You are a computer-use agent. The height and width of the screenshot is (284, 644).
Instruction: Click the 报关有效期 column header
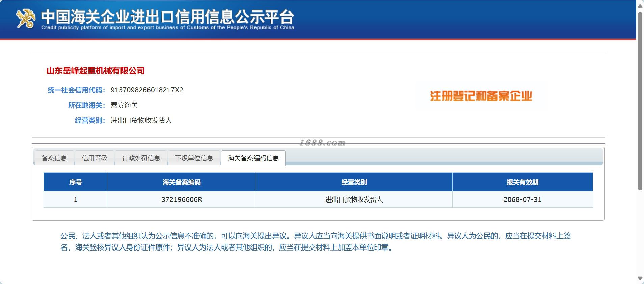(x=522, y=182)
